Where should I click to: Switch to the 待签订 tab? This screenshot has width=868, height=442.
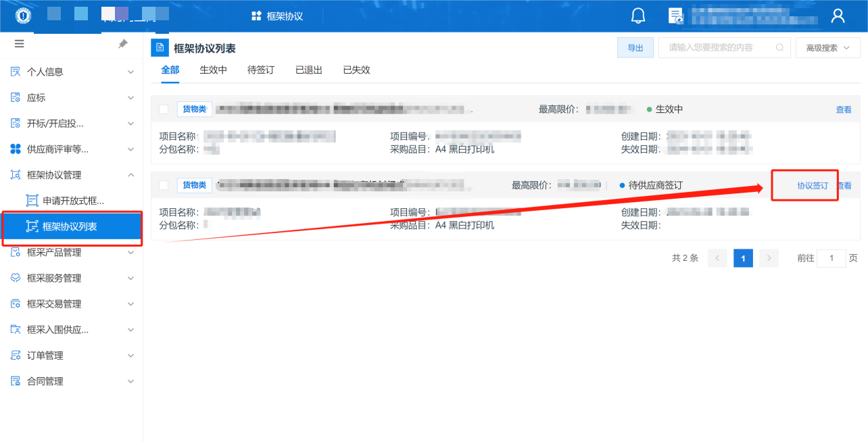pos(261,70)
